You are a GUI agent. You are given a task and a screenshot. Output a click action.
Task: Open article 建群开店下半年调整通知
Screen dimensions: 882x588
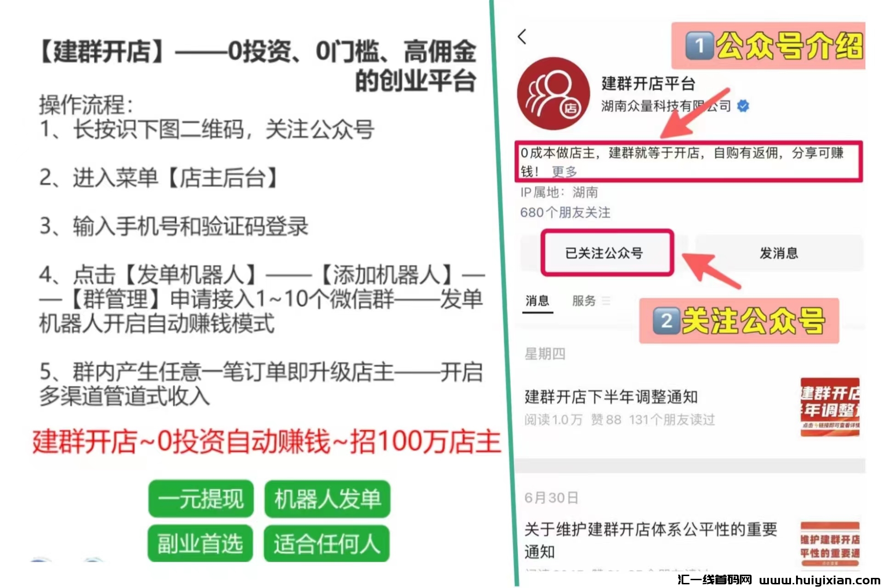(611, 396)
